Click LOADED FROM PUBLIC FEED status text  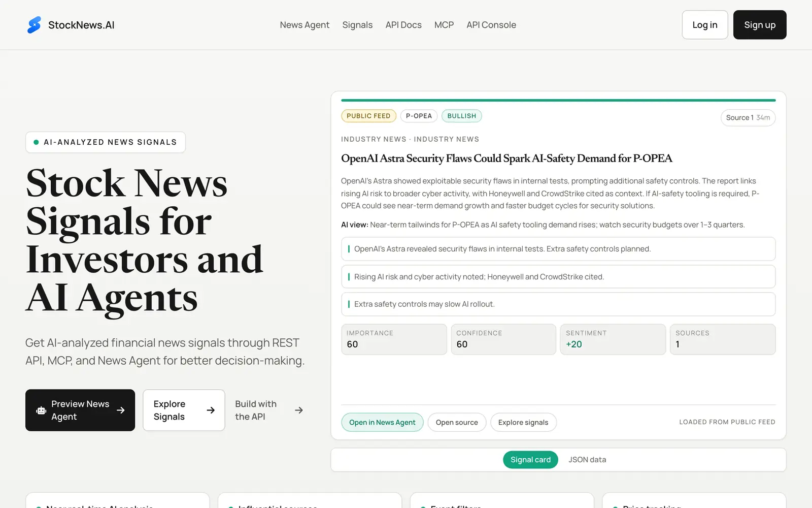pyautogui.click(x=727, y=422)
